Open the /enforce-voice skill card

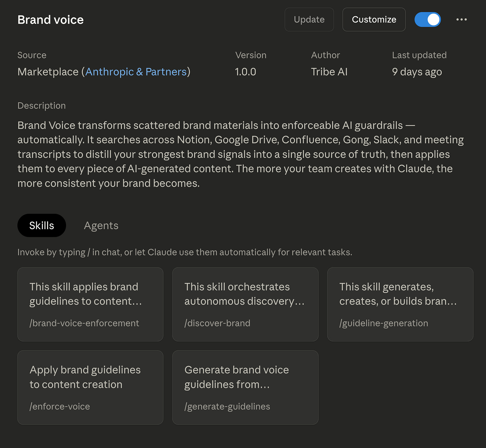(90, 387)
